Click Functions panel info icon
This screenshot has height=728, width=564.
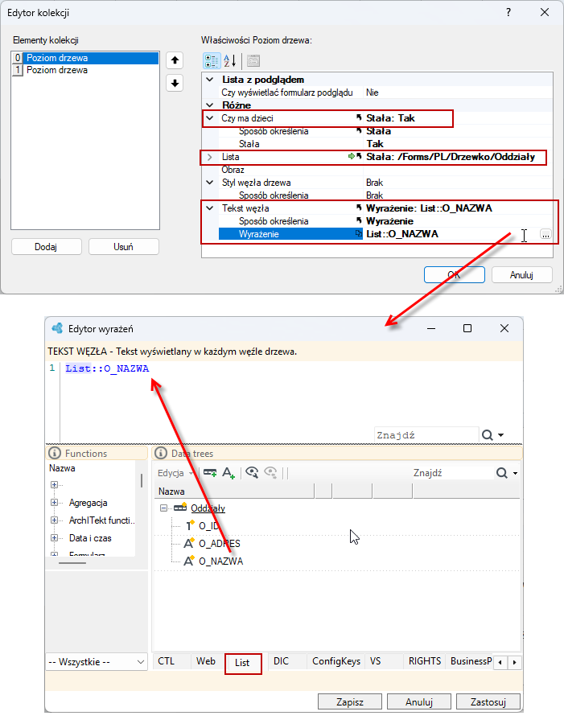[55, 453]
